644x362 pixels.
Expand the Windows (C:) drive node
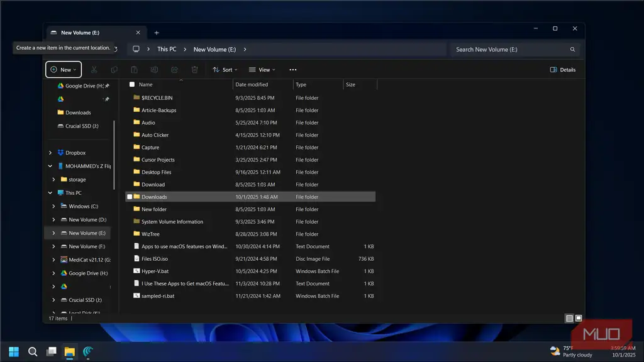tap(53, 206)
